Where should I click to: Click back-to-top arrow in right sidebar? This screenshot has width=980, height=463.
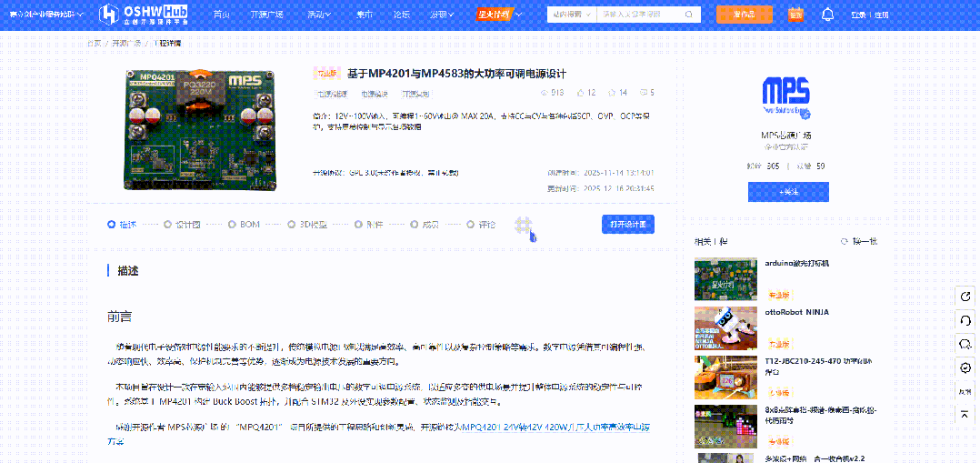(x=965, y=414)
